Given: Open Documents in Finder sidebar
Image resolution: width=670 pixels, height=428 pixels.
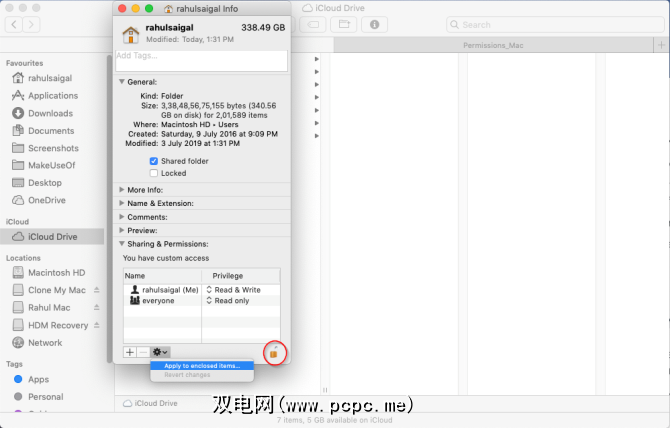Looking at the screenshot, I should point(43,131).
